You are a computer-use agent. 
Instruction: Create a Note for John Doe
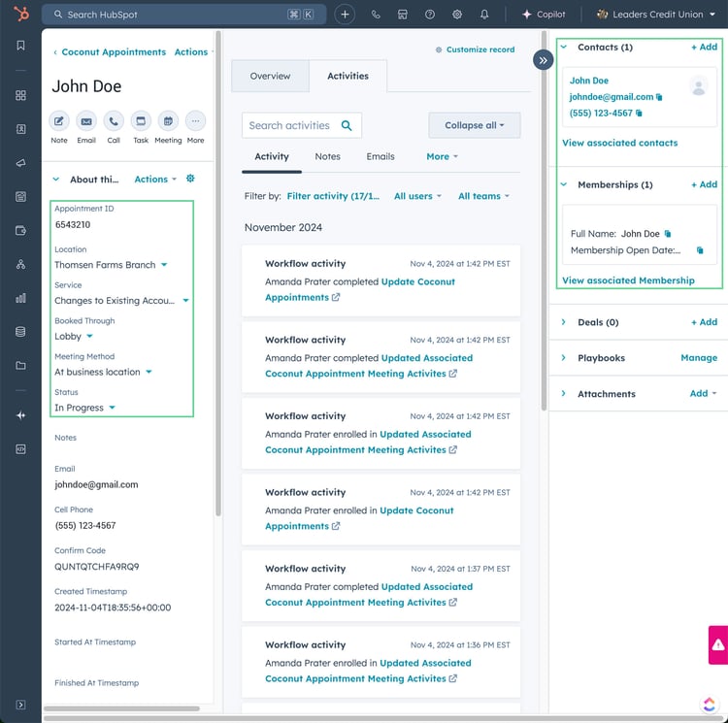(x=59, y=121)
